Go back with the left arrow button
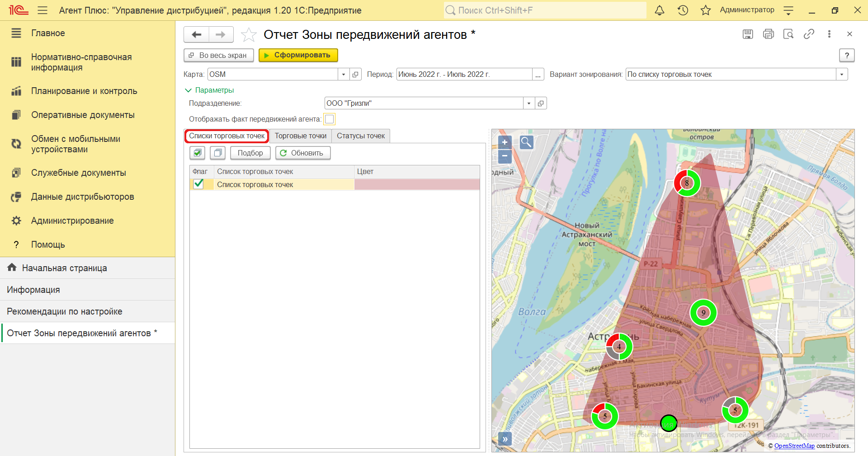This screenshot has height=456, width=868. click(196, 34)
